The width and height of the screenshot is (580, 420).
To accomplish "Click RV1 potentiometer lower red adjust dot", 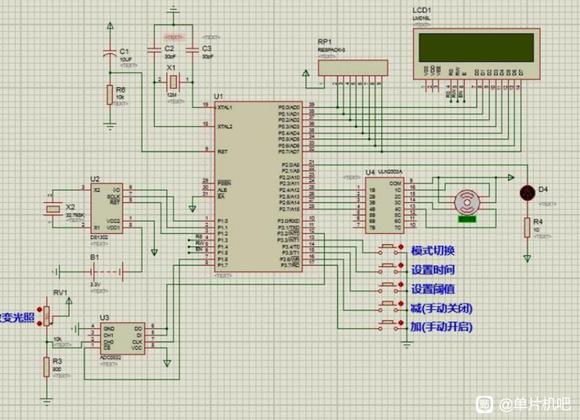I will click(40, 323).
